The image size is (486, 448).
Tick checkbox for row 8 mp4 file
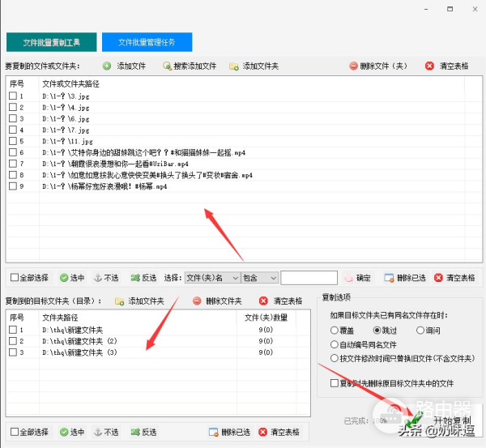[13, 175]
